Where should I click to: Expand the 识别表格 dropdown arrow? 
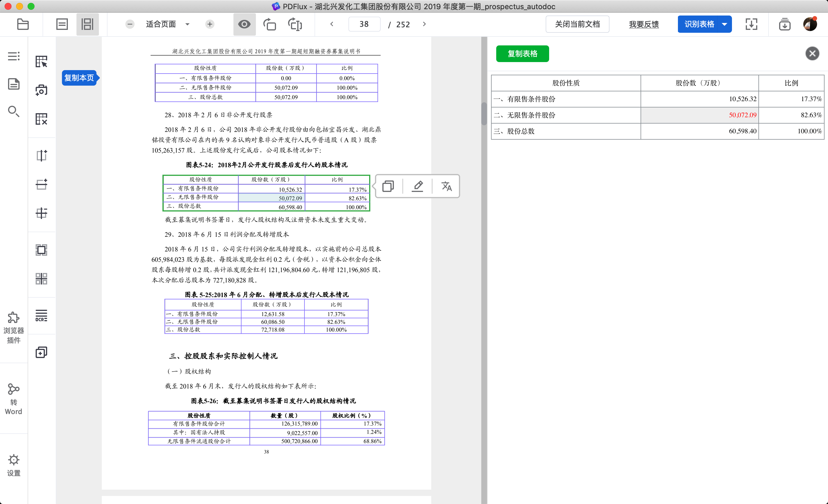(x=724, y=24)
